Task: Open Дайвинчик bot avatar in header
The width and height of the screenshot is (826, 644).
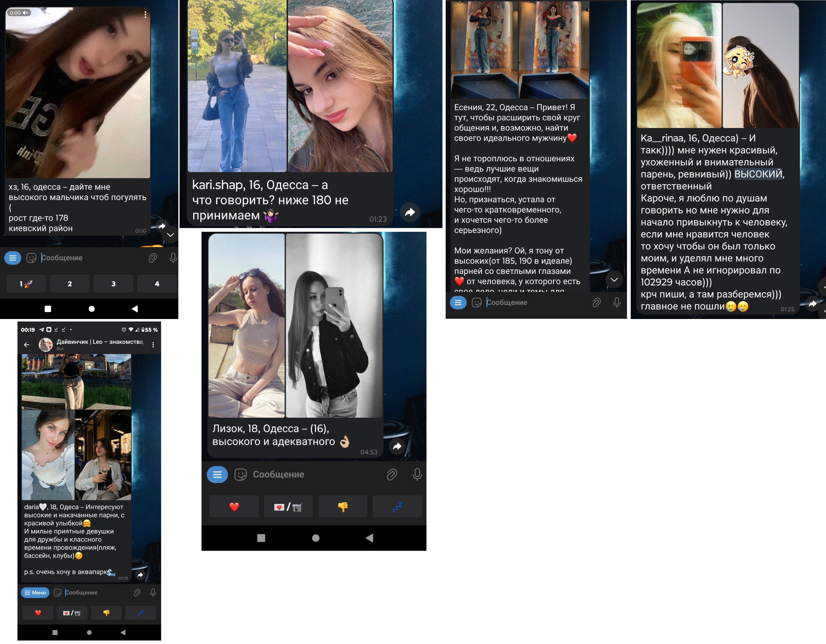Action: [46, 345]
